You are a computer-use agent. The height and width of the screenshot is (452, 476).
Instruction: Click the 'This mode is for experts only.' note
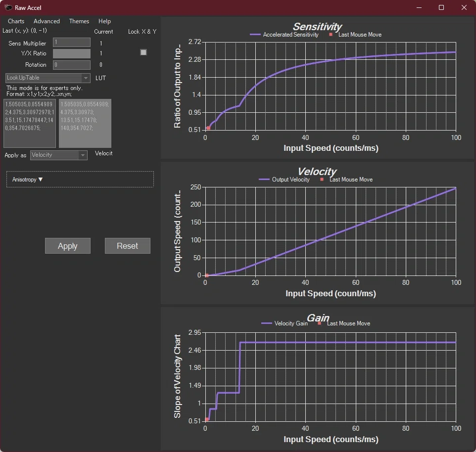pos(45,88)
